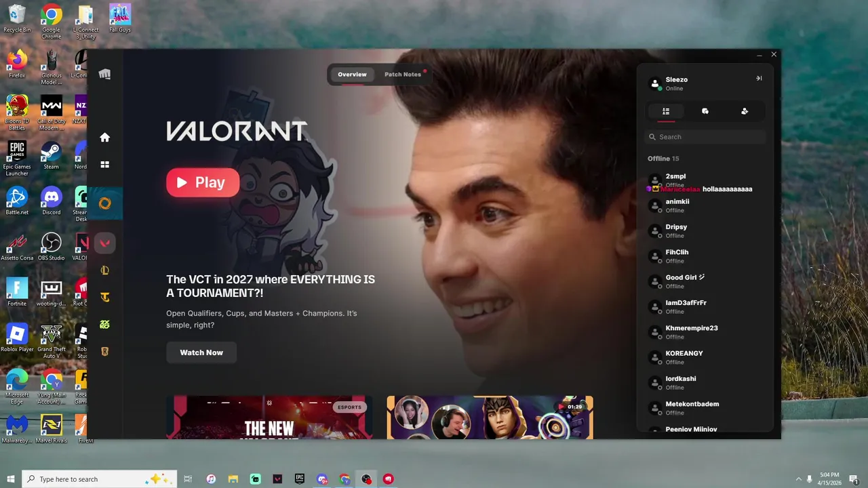Click the Riot Games fist logo
Viewport: 868px width, 488px height.
tap(104, 74)
